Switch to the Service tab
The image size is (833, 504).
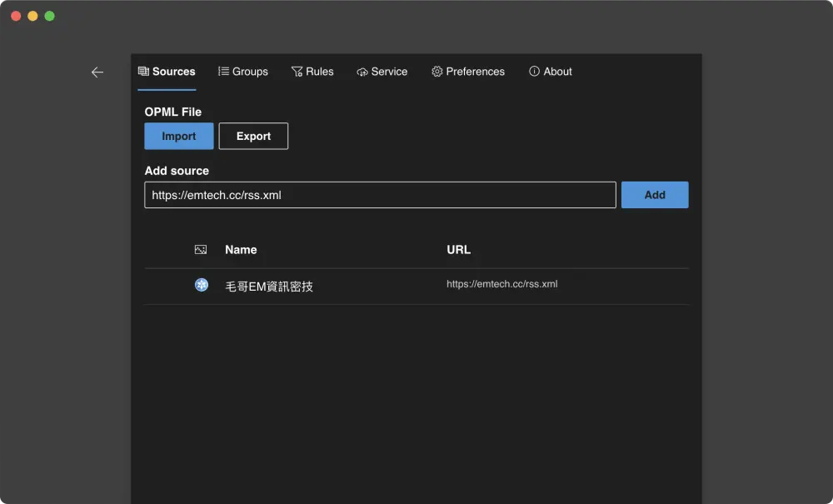click(382, 72)
